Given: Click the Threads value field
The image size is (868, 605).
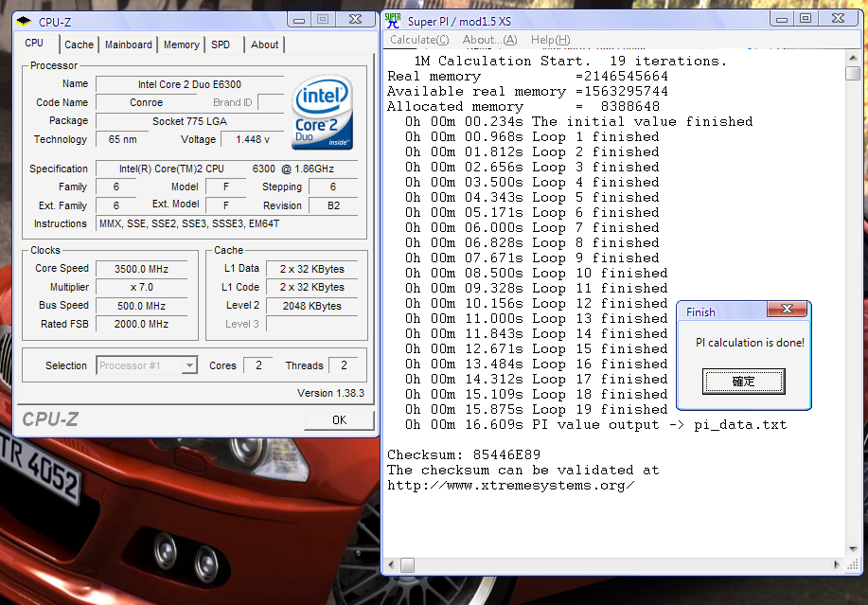Looking at the screenshot, I should pos(344,365).
